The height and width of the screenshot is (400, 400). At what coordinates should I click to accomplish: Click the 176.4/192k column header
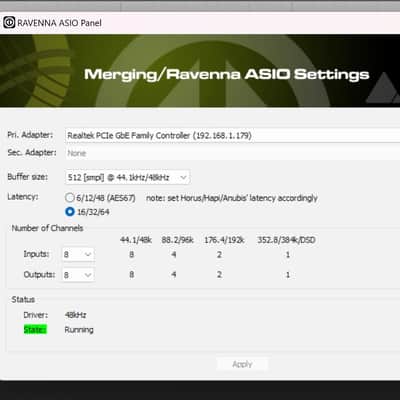224,240
